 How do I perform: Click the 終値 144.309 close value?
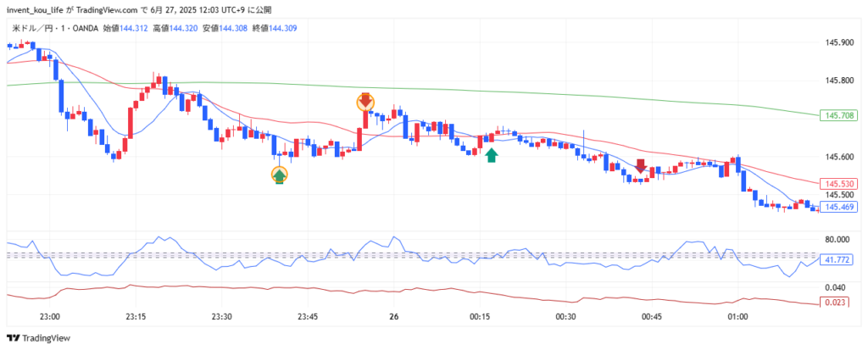click(275, 28)
